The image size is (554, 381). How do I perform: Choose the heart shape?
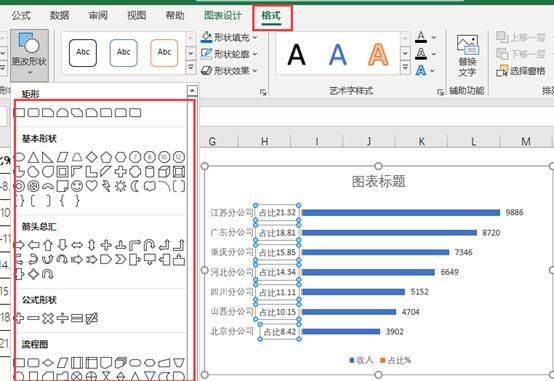92,186
